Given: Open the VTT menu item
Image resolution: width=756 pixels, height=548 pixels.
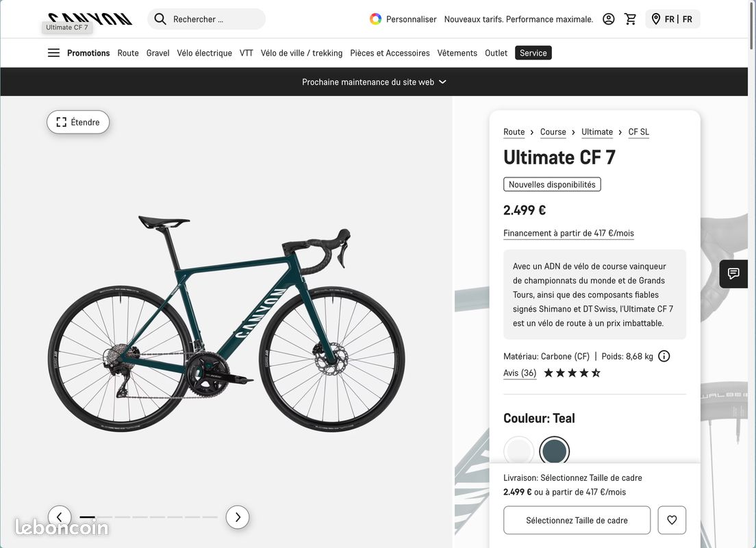Looking at the screenshot, I should click(x=246, y=53).
